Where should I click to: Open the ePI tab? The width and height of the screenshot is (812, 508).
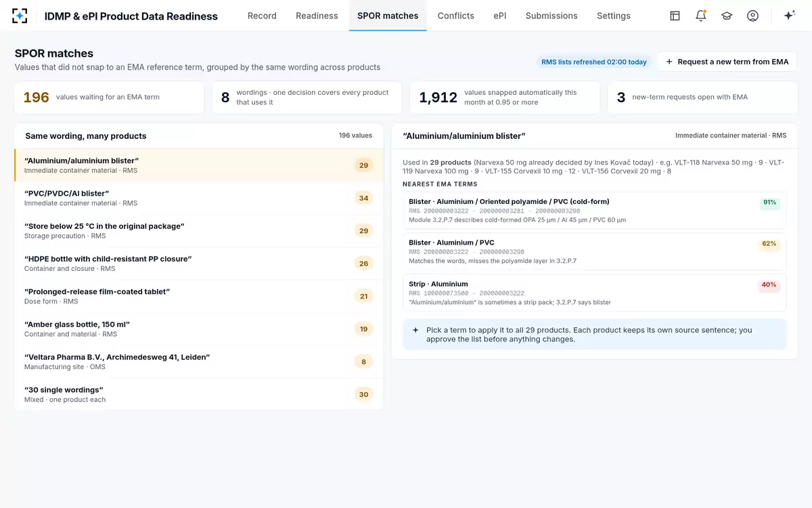[500, 16]
